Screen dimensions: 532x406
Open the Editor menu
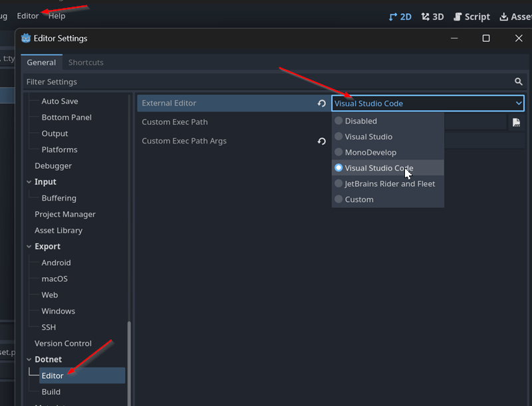pos(28,16)
